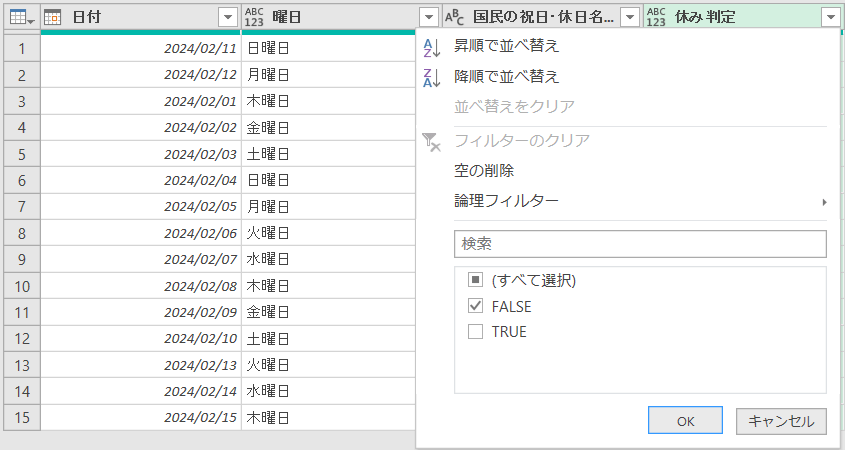
Task: Select row number 8 header
Action: tap(21, 233)
